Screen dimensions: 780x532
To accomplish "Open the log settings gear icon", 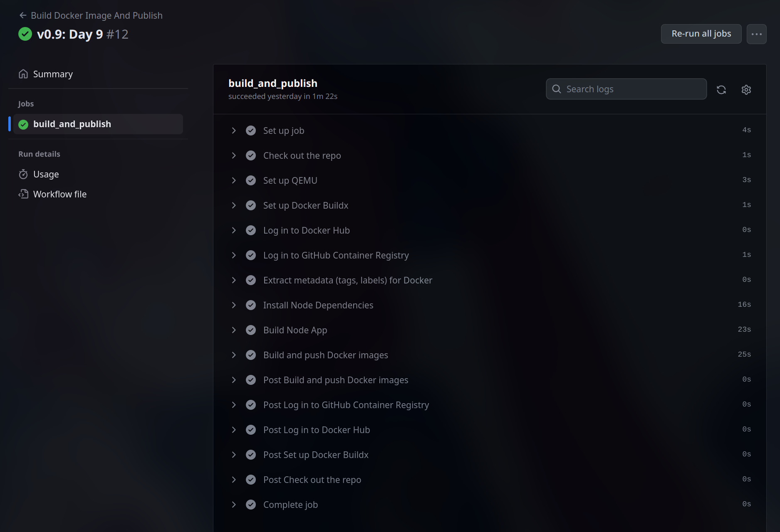I will click(746, 89).
